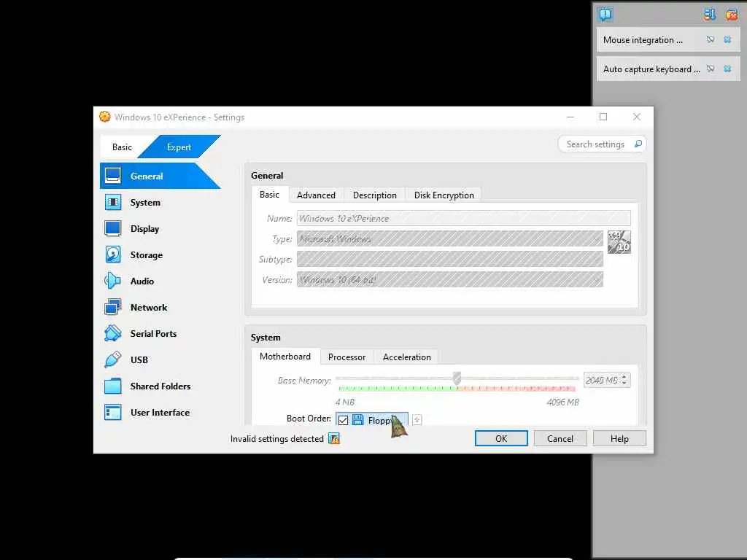Open the Type dropdown
Image resolution: width=747 pixels, height=560 pixels.
pos(449,238)
